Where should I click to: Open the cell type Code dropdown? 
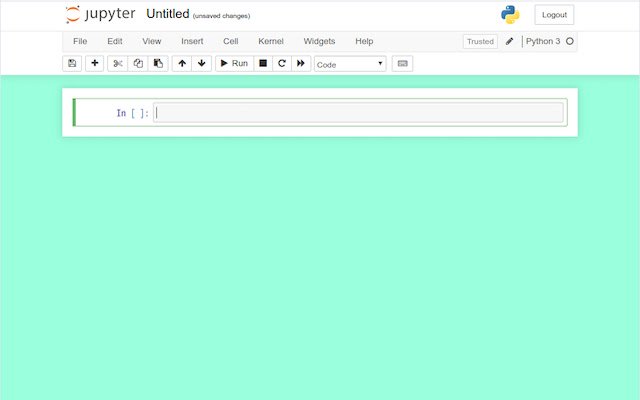tap(350, 64)
